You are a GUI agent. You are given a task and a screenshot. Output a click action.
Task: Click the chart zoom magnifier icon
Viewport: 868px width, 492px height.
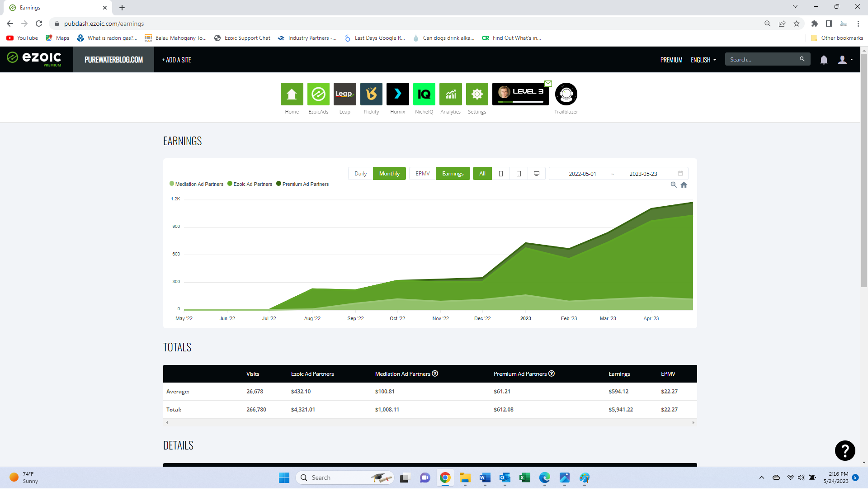click(674, 185)
